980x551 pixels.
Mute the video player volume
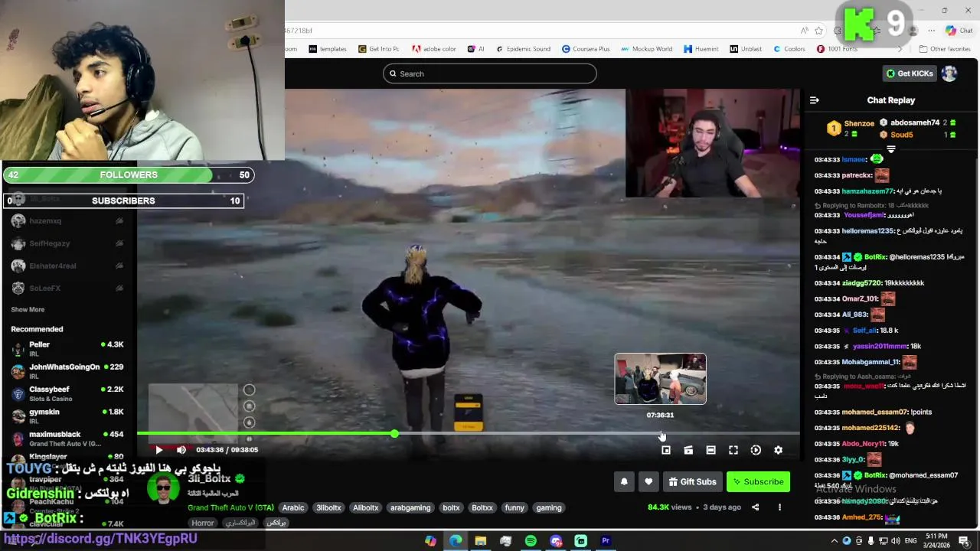(181, 450)
